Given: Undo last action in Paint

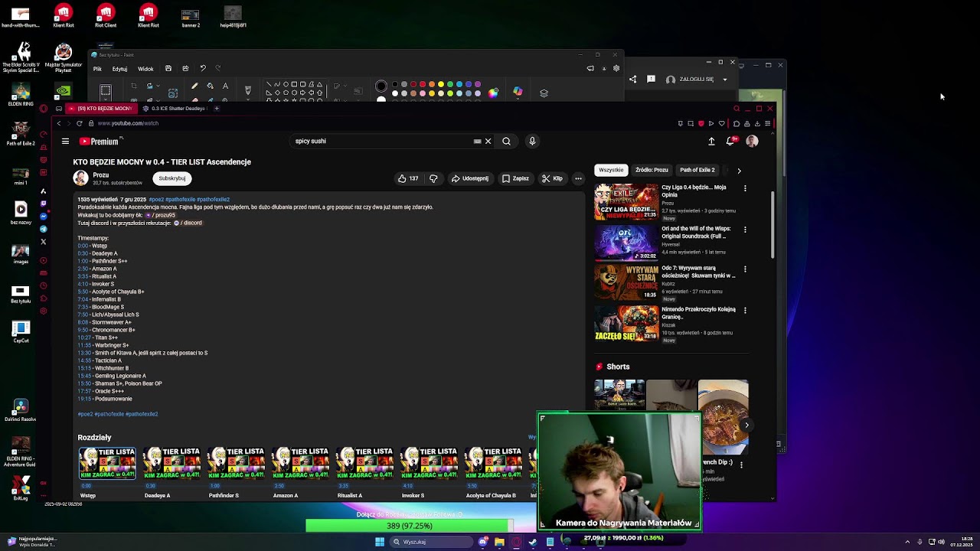Looking at the screenshot, I should (203, 68).
